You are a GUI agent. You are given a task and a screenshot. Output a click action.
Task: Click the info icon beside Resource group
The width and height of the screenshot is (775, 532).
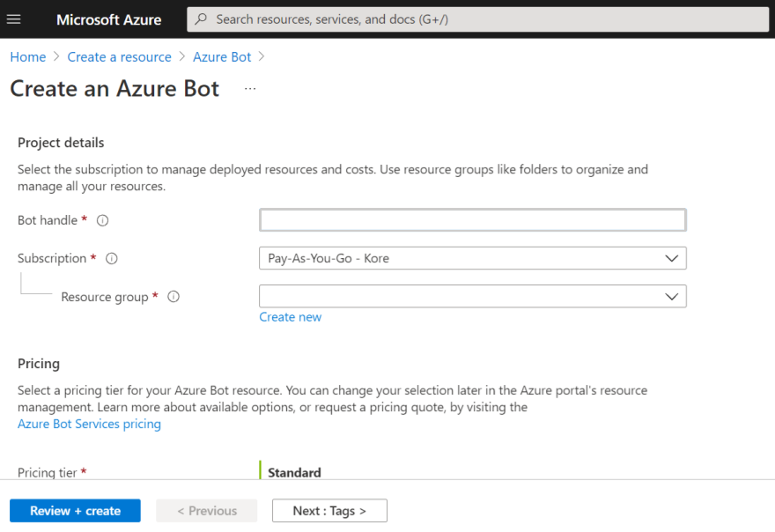point(173,297)
